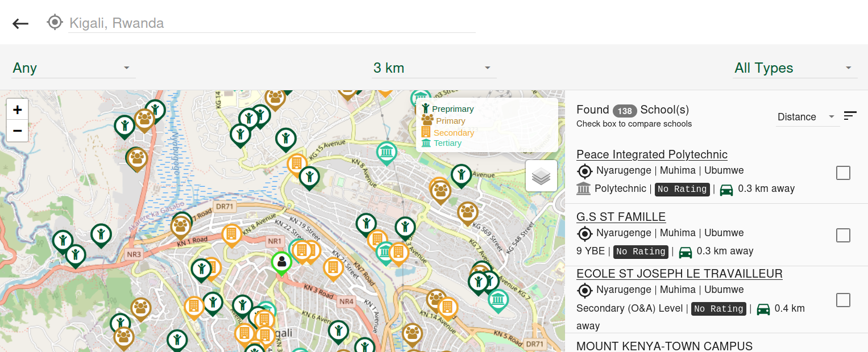Click the Kigali, Rwanda search field

(271, 23)
